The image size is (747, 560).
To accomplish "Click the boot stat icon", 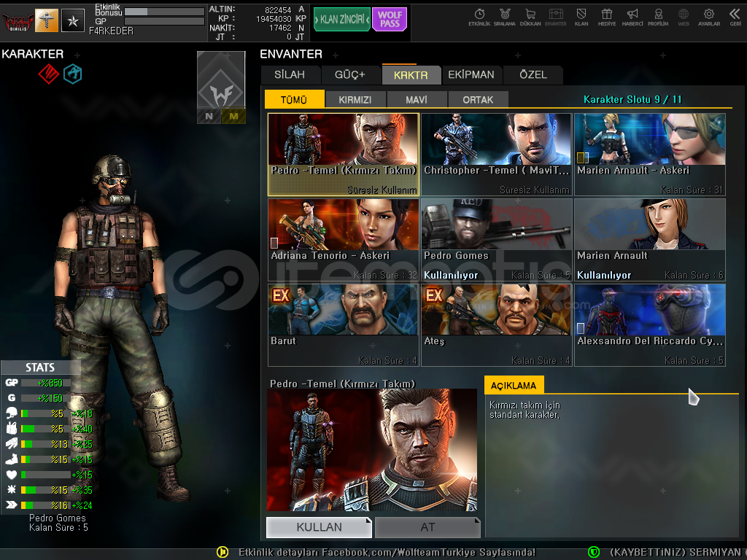I will tap(12, 459).
